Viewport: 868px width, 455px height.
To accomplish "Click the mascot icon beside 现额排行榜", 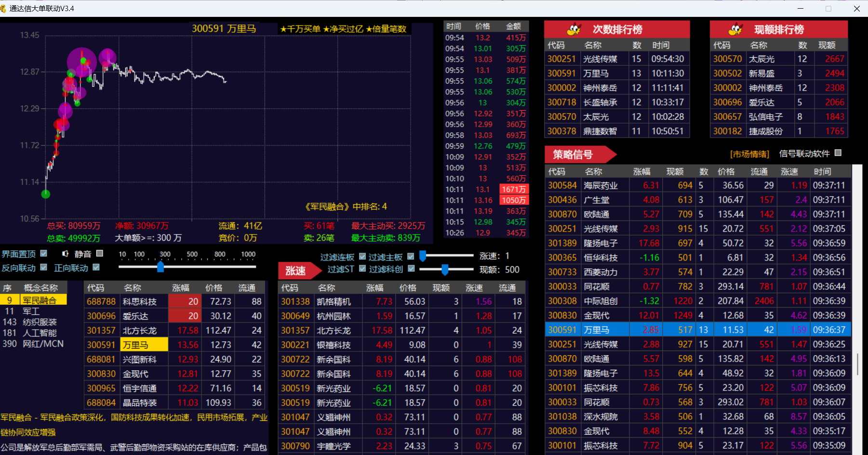I will coord(735,30).
